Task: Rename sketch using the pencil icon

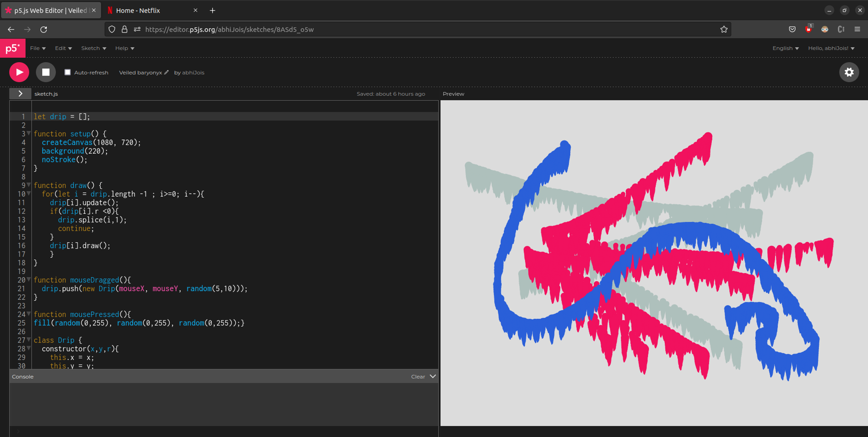Action: (x=167, y=72)
